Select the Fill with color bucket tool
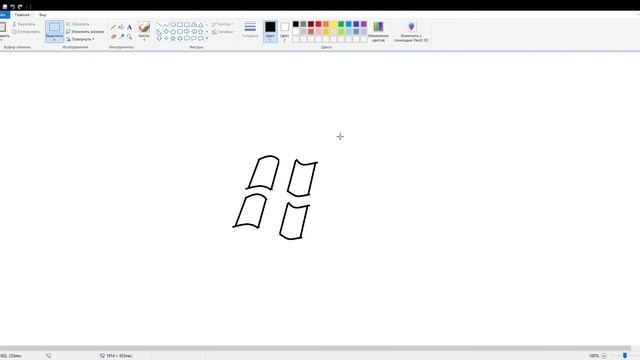640x360 pixels. point(121,27)
